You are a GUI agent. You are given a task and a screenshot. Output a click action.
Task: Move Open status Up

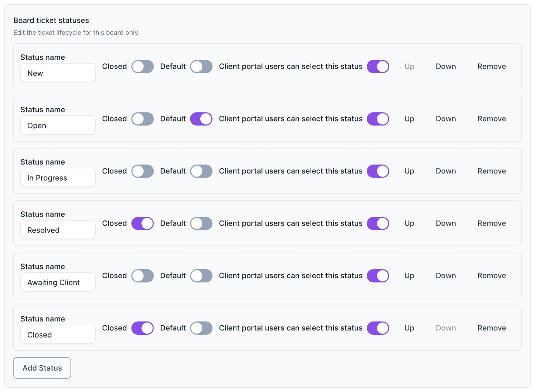[409, 119]
